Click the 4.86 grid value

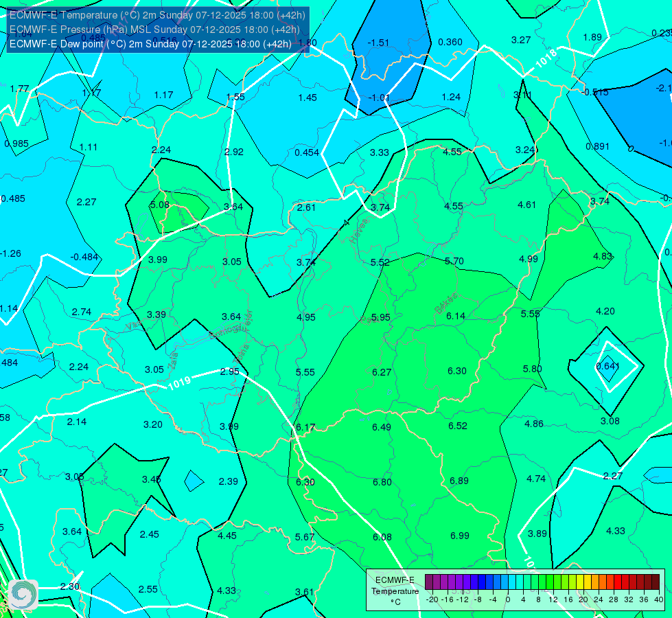coord(534,424)
